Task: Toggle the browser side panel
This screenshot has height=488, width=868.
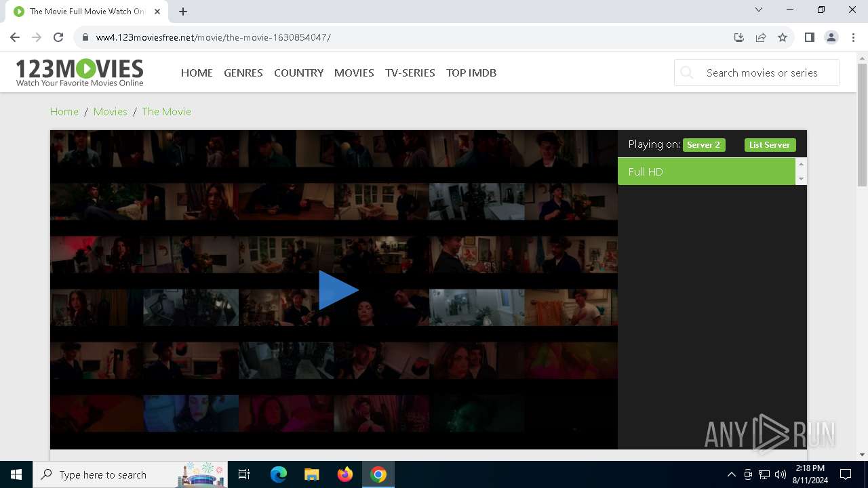Action: [x=809, y=37]
